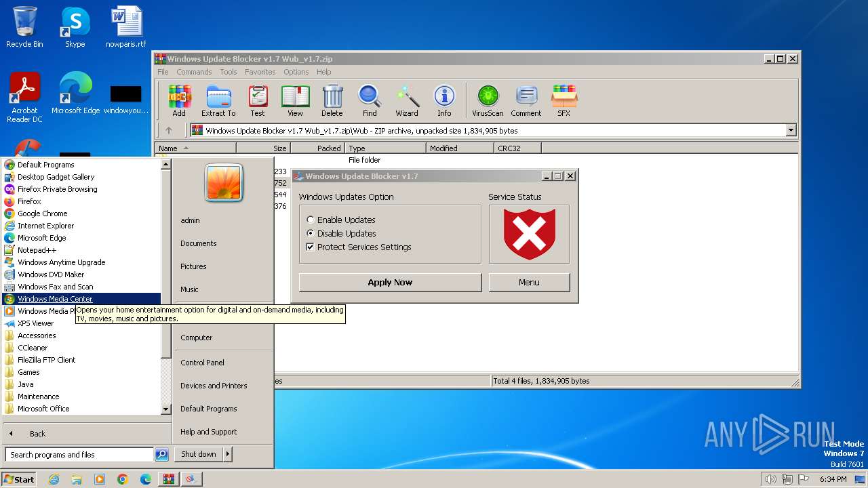Open the Favorites menu in WinRAR

(x=260, y=72)
